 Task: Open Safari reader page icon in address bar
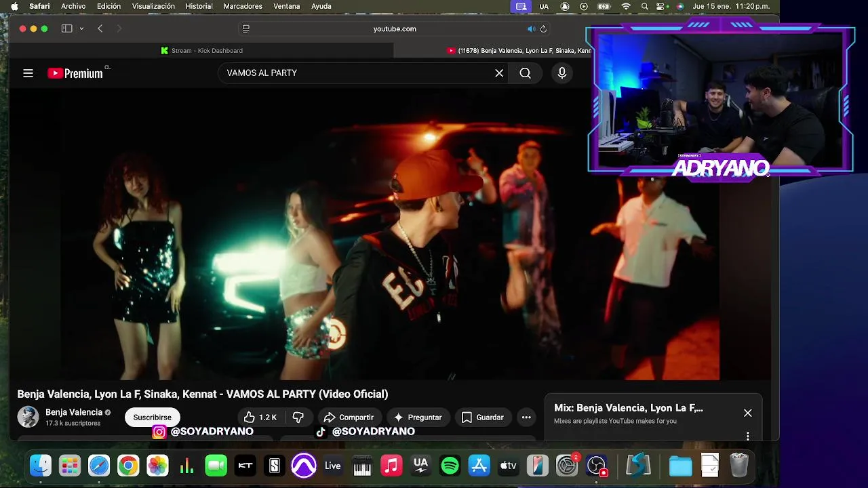point(246,28)
